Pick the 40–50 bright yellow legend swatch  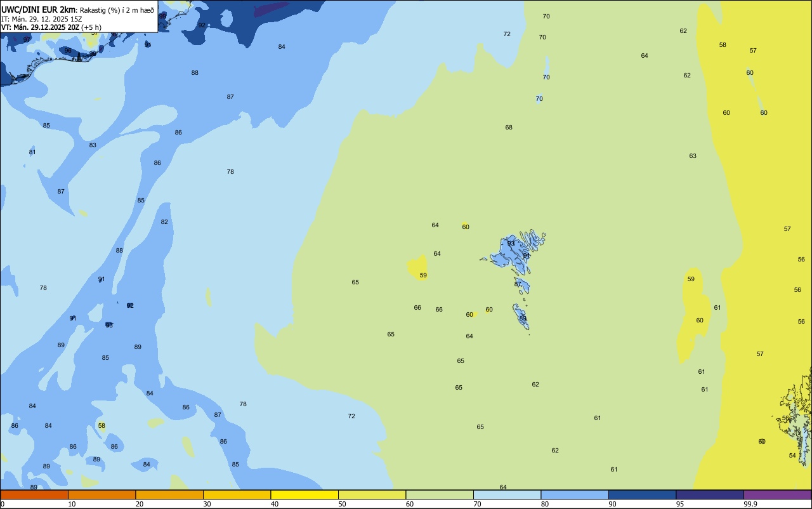(x=304, y=494)
